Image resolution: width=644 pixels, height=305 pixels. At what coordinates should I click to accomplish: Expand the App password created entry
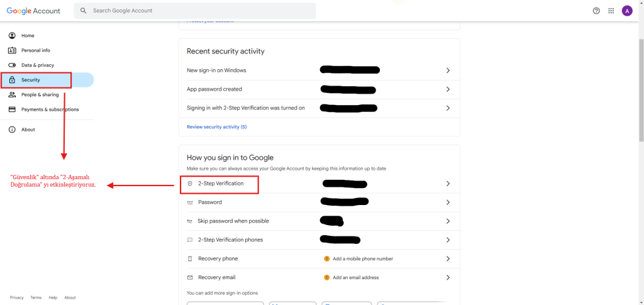448,89
